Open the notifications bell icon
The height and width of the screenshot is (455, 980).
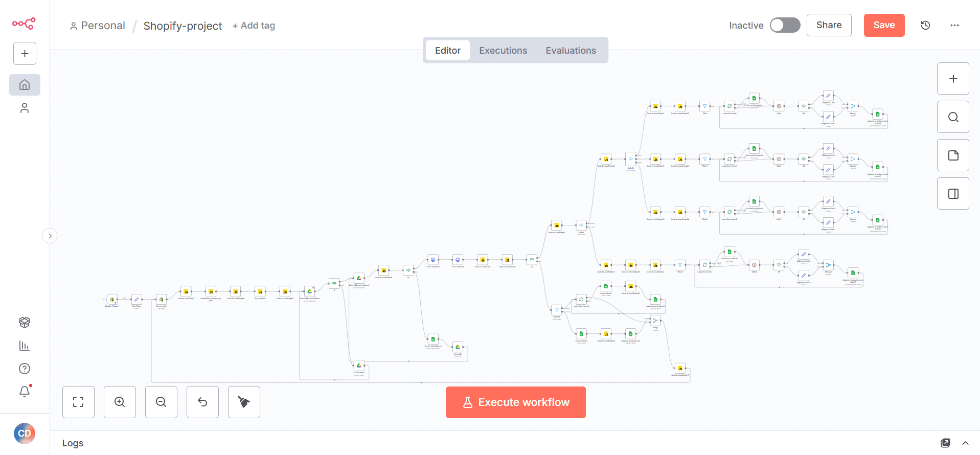pos(25,391)
